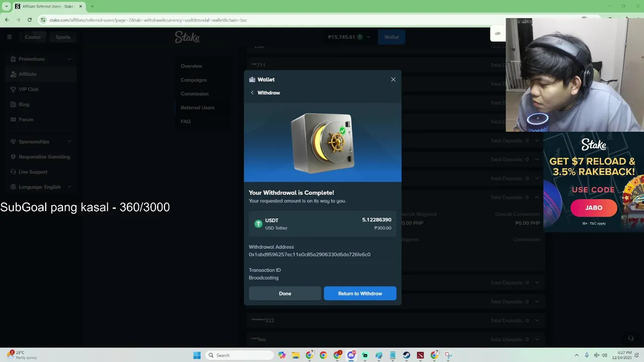Reload the current page
This screenshot has height=362, width=644.
coord(30,20)
